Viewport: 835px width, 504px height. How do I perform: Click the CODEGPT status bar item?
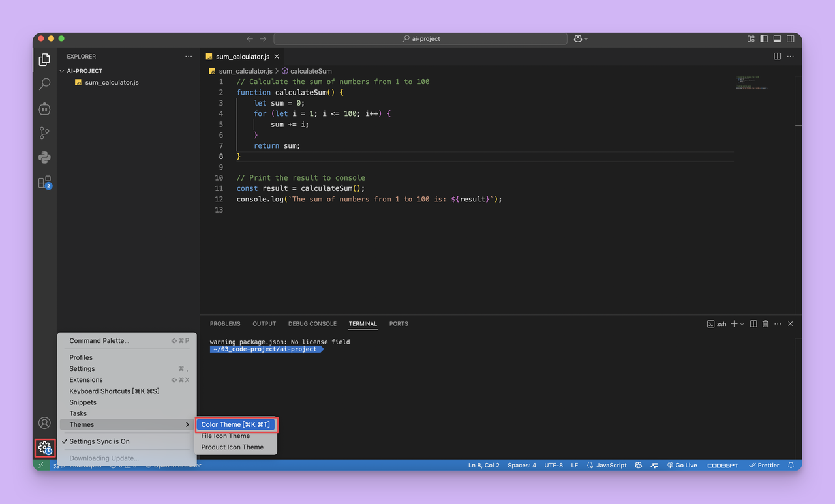pyautogui.click(x=722, y=465)
